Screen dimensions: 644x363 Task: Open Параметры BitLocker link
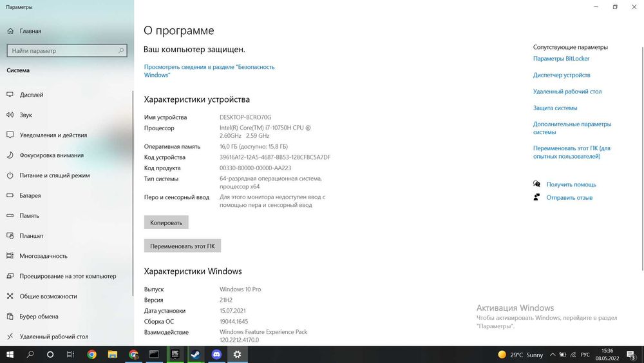pyautogui.click(x=561, y=59)
